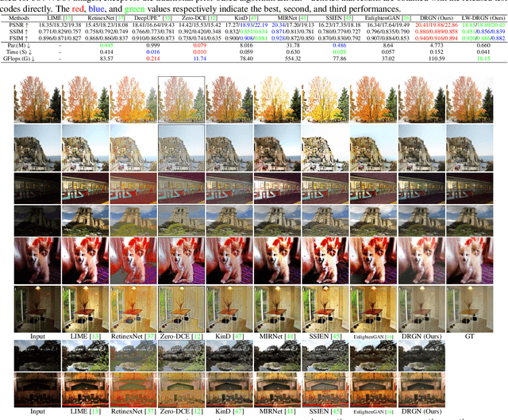Select the Input room with table image

(37, 309)
